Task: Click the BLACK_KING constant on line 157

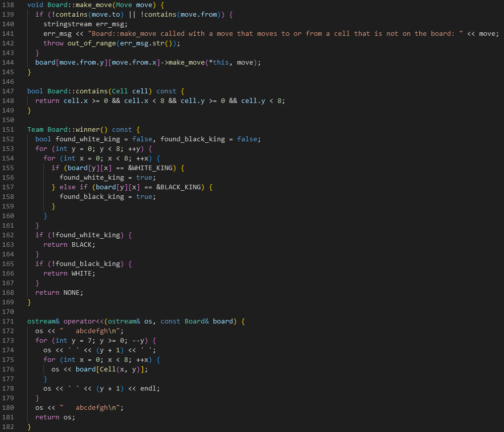Action: (177, 187)
